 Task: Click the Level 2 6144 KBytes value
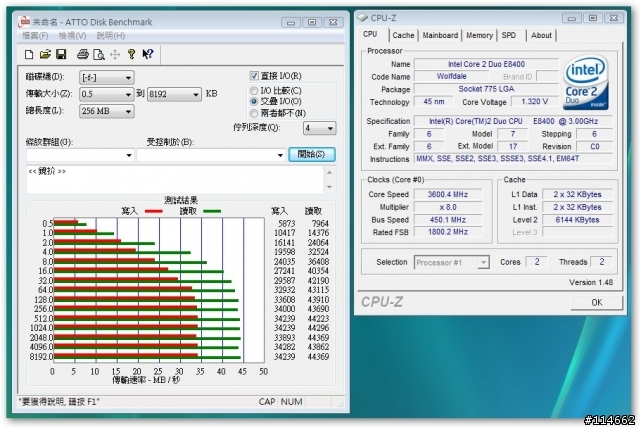click(x=577, y=220)
